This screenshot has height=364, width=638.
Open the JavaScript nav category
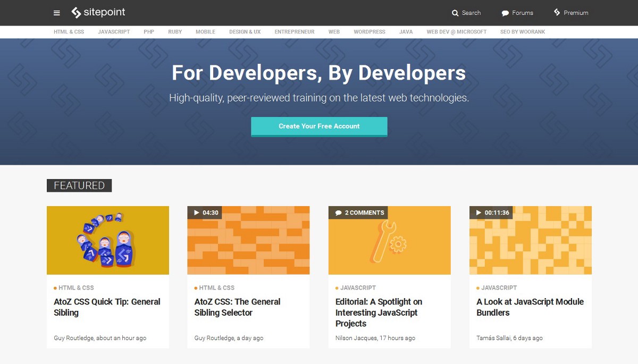click(114, 32)
